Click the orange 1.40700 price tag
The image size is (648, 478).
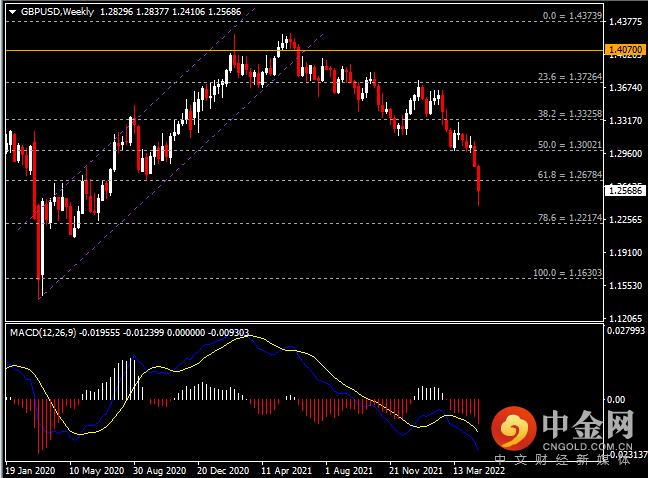(x=626, y=50)
